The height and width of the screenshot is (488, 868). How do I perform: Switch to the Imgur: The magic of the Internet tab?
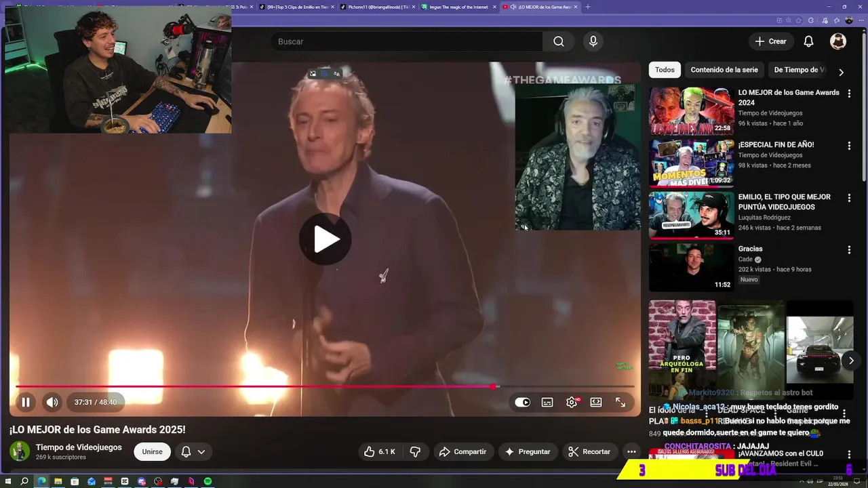click(458, 7)
